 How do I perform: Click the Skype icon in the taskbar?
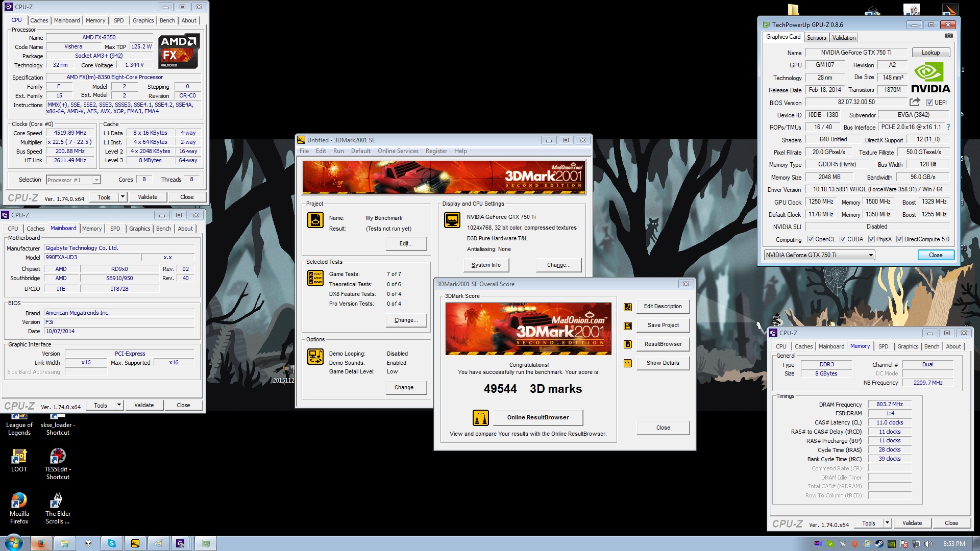(x=111, y=543)
